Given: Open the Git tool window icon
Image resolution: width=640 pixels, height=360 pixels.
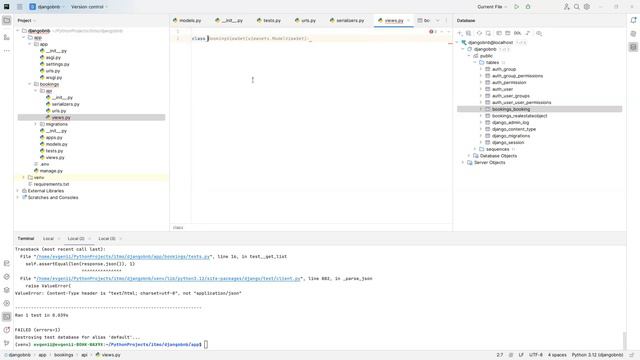Looking at the screenshot, I should coord(7,343).
